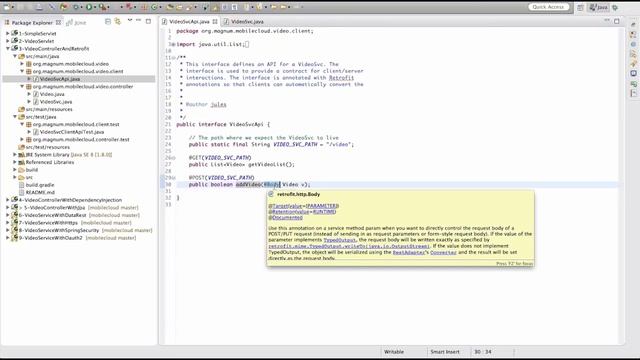Expand org.magnum.mobilecloud.video package
This screenshot has height=360, width=640.
pos(22,64)
